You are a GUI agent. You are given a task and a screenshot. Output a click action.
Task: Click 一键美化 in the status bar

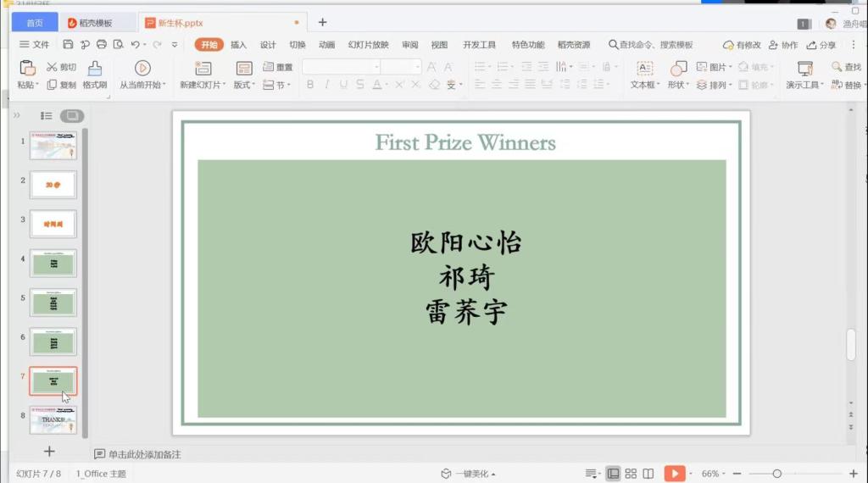click(468, 474)
